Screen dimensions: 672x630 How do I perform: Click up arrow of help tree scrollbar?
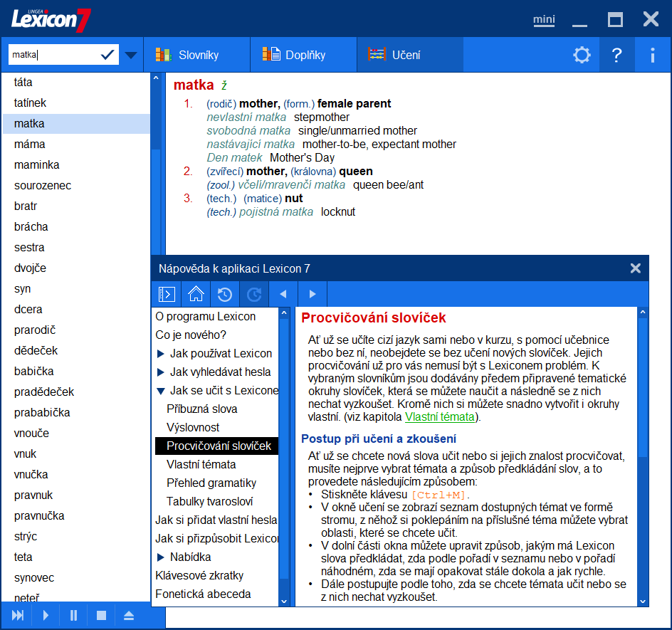coord(284,313)
